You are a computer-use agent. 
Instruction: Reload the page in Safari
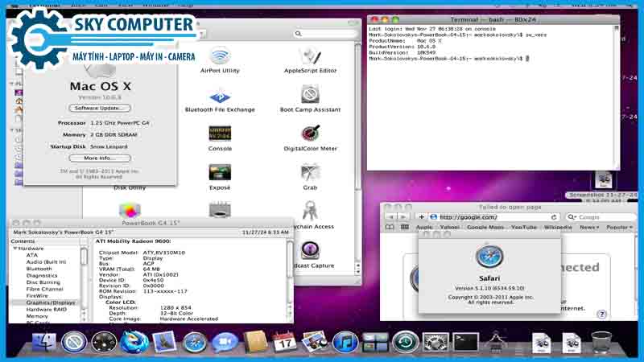point(554,217)
